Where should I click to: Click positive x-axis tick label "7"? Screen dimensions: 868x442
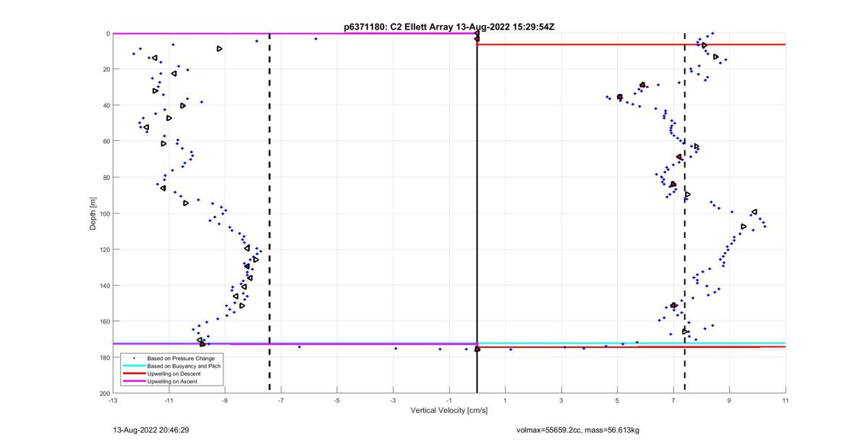pos(673,400)
